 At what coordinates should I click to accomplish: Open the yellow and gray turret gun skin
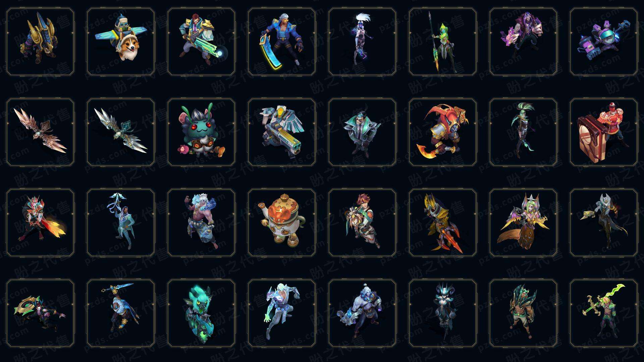282,132
